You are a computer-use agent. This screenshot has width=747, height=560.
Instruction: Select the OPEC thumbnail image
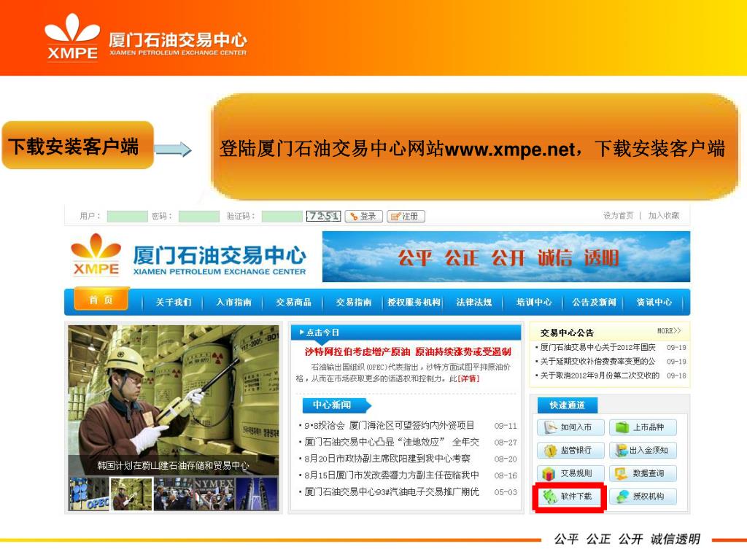pyautogui.click(x=88, y=494)
